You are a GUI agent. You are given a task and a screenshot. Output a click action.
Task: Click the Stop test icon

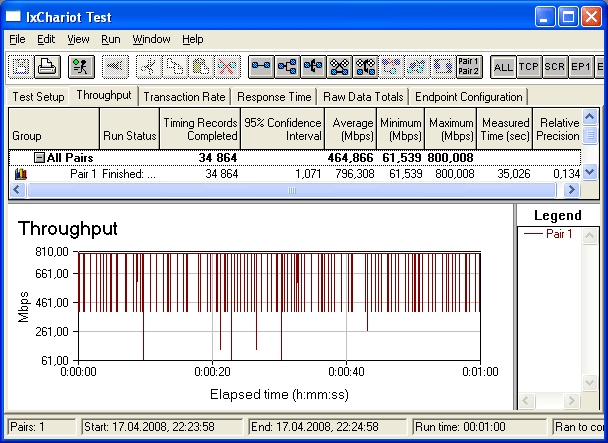click(x=115, y=67)
